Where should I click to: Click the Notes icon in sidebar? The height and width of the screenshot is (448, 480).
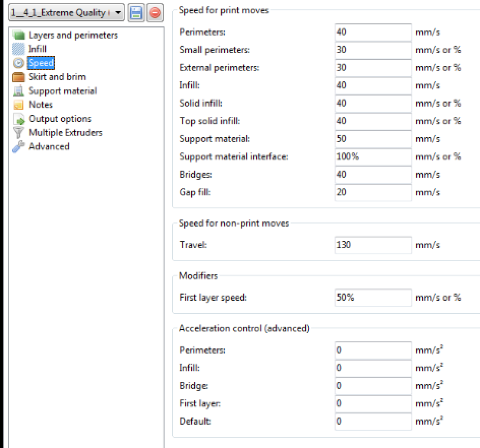pos(19,105)
